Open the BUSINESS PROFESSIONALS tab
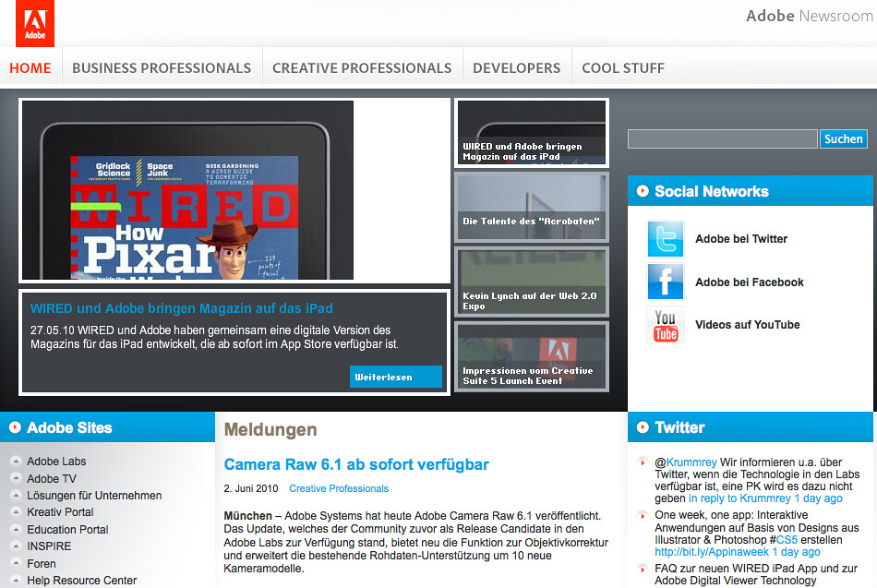The width and height of the screenshot is (877, 588). [x=162, y=67]
